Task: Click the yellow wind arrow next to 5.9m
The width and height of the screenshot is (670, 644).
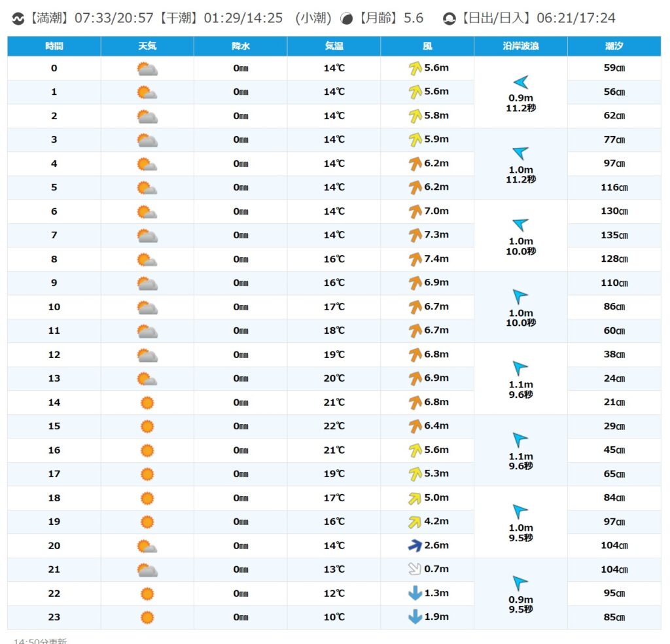Action: (415, 139)
